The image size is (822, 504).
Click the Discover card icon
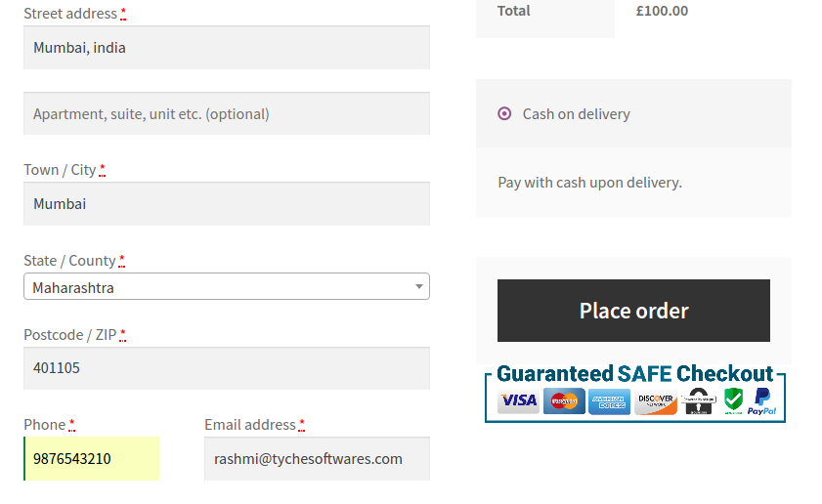tap(656, 401)
